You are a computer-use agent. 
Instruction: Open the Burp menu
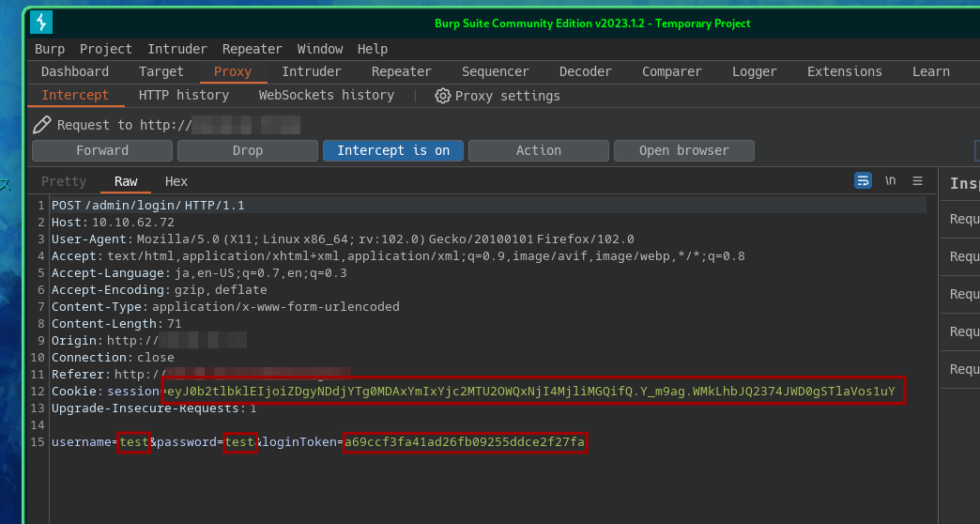click(50, 49)
